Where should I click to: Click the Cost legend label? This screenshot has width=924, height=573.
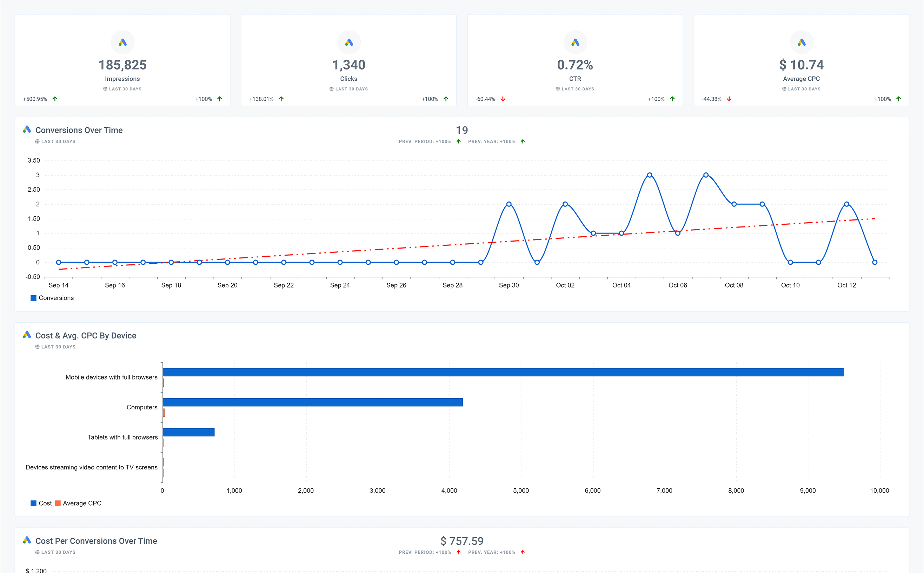point(45,503)
